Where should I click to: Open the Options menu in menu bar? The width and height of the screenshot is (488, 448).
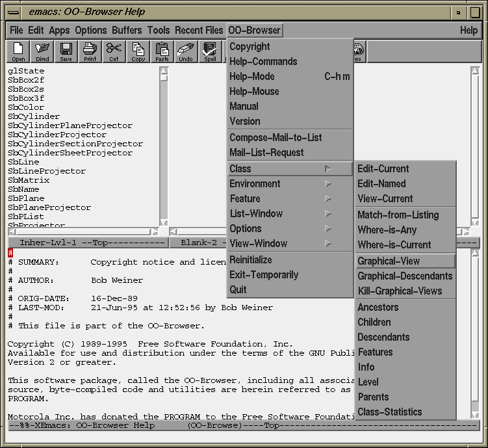click(x=90, y=30)
